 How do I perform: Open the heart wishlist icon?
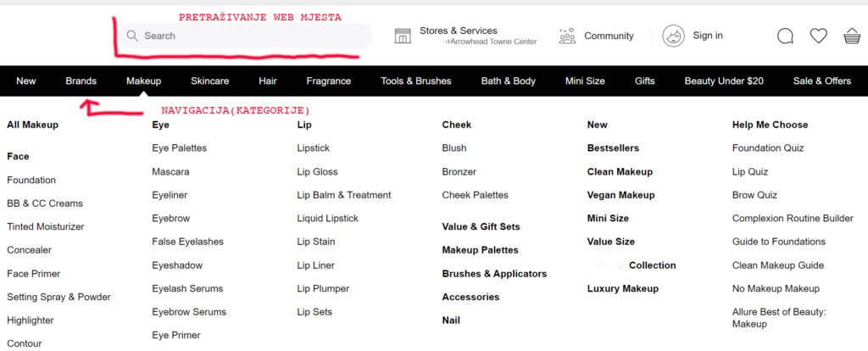tap(818, 36)
